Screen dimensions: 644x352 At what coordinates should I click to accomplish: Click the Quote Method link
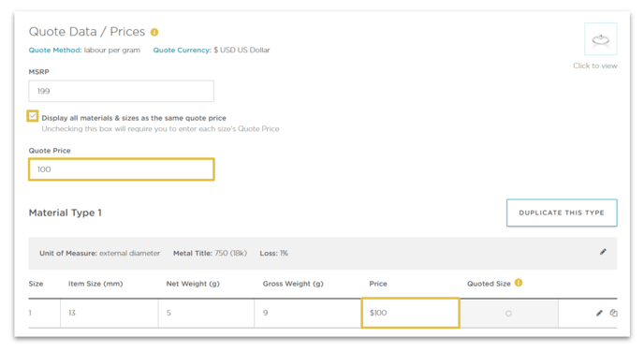55,51
